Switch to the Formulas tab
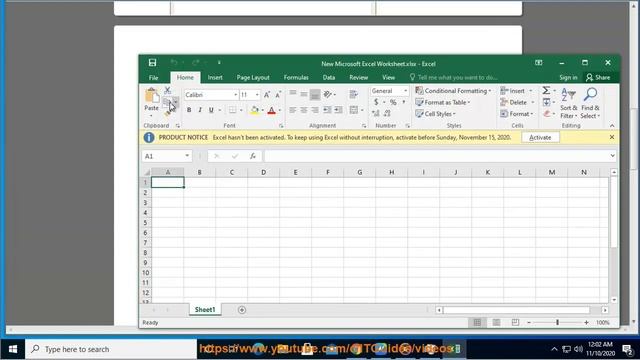The height and width of the screenshot is (360, 640). pos(296,78)
